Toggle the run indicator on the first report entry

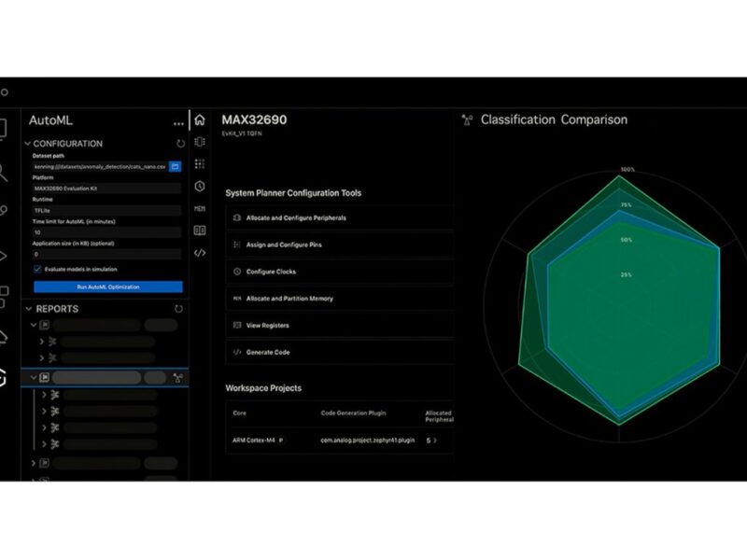44,325
